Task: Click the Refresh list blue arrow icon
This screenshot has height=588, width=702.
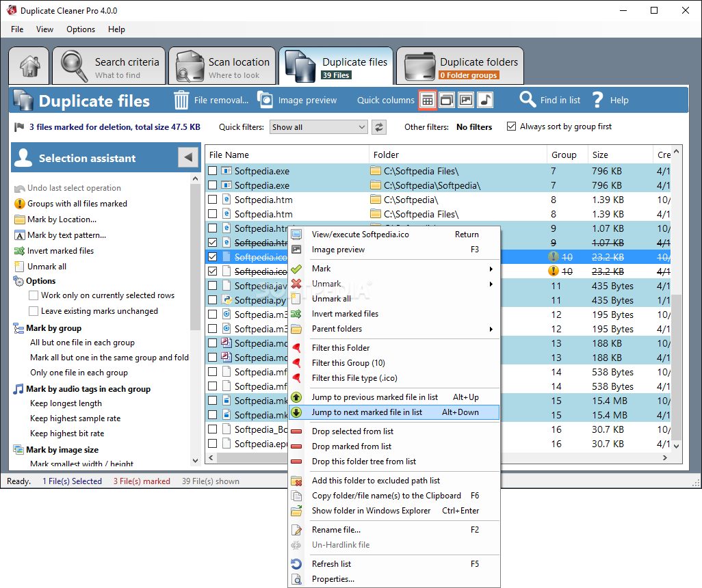Action: (x=296, y=564)
